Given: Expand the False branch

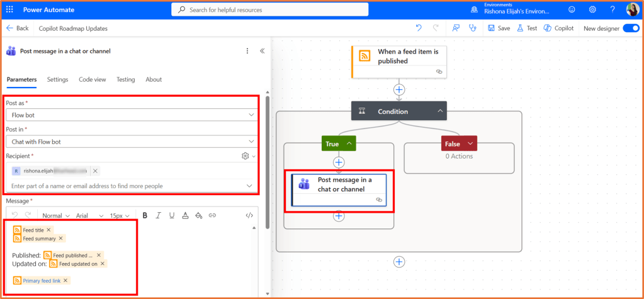Looking at the screenshot, I should [470, 144].
